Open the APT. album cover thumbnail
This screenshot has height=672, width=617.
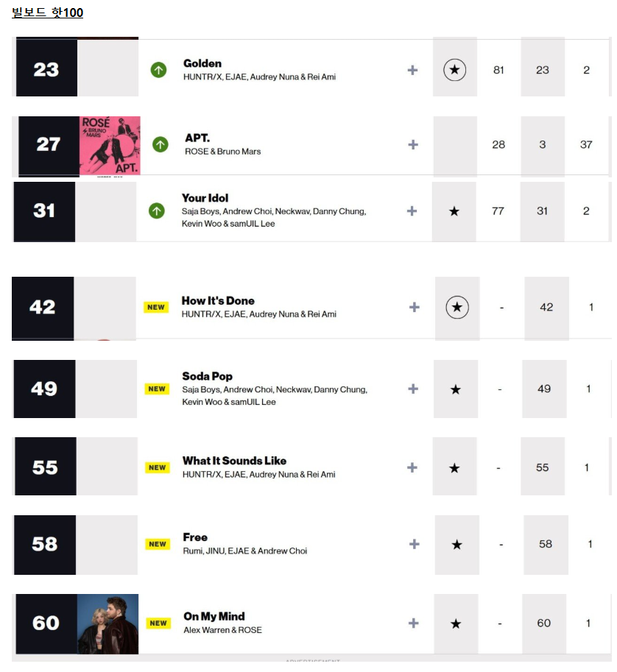(x=110, y=146)
